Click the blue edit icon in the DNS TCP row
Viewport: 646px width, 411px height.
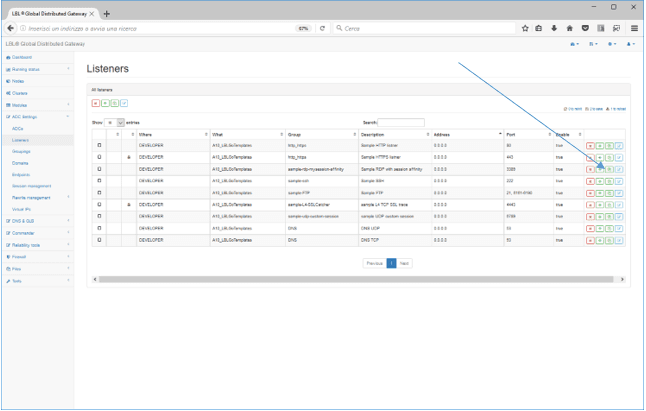point(620,241)
